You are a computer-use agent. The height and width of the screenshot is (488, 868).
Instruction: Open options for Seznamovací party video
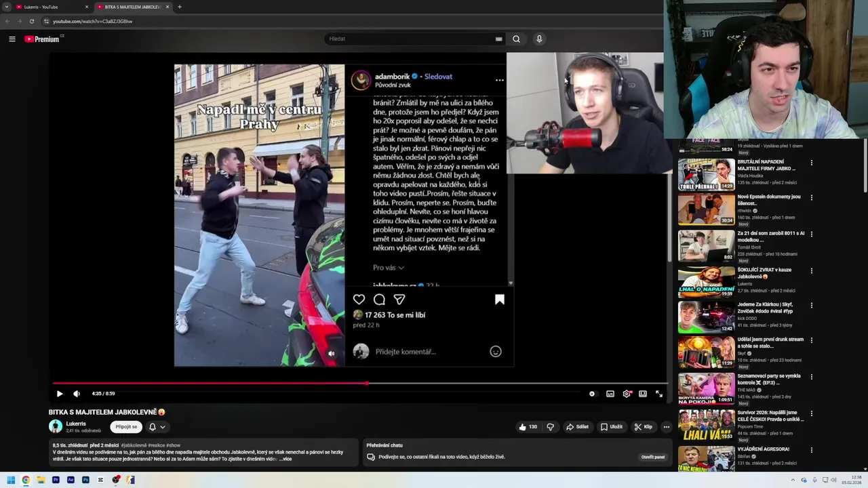[x=811, y=378]
